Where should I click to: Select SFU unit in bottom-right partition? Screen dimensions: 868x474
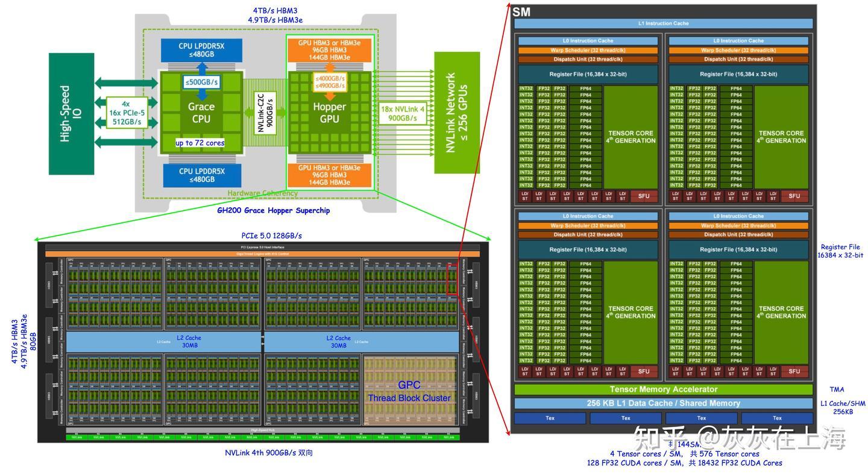pyautogui.click(x=794, y=371)
